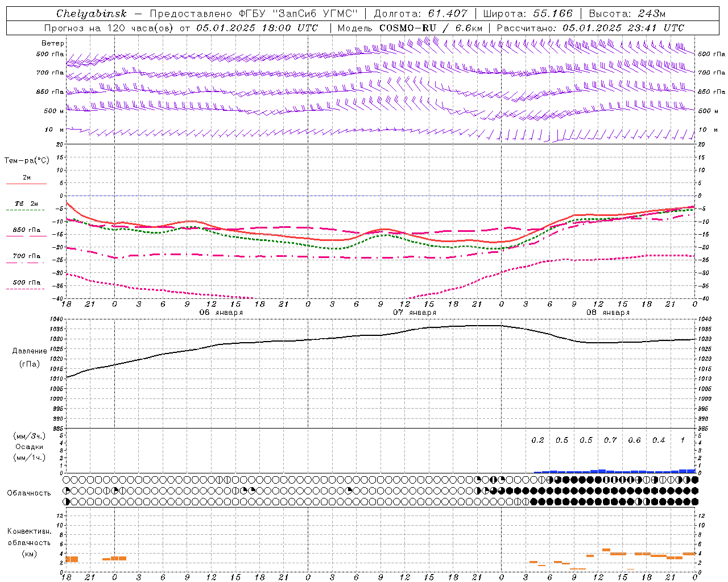This screenshot has height=582, width=728.
Task: Click the "Тем-ра(°C)" temperature label
Action: [x=27, y=160]
